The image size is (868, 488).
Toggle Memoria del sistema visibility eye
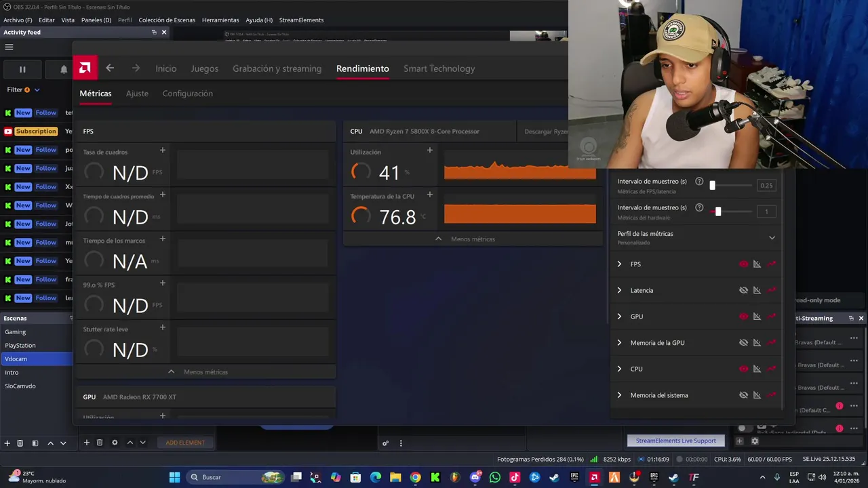(x=743, y=395)
